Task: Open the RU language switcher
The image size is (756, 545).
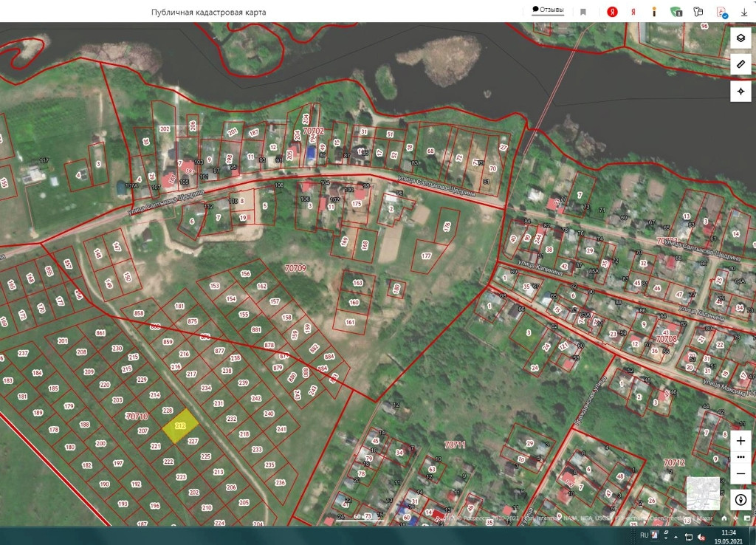Action: (x=644, y=535)
